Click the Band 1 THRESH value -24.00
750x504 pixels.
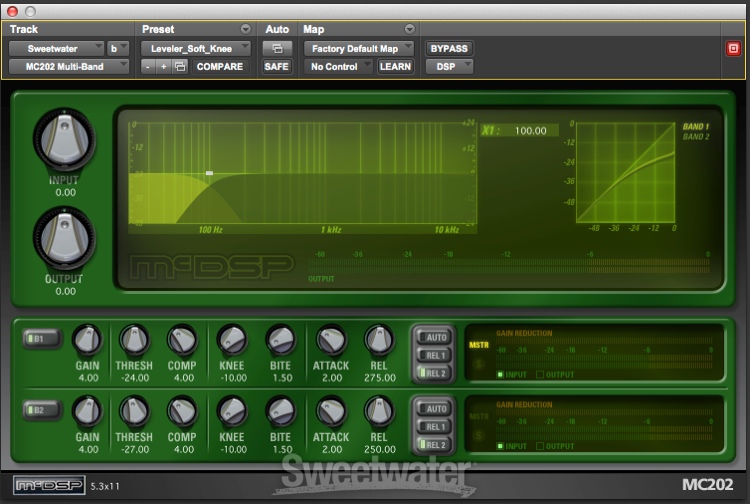click(x=134, y=378)
